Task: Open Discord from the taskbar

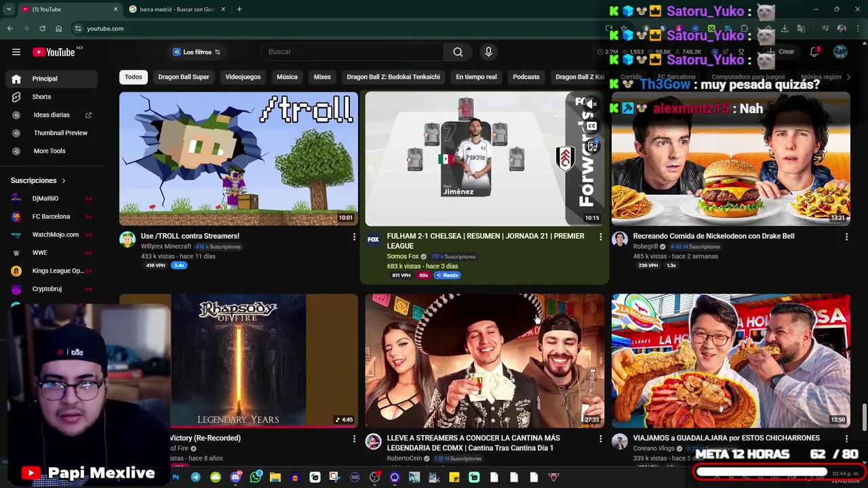Action: [235, 477]
